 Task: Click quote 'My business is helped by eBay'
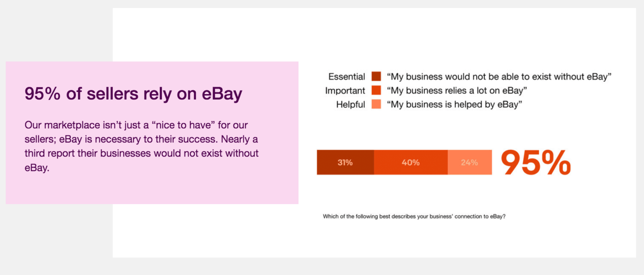coord(454,104)
